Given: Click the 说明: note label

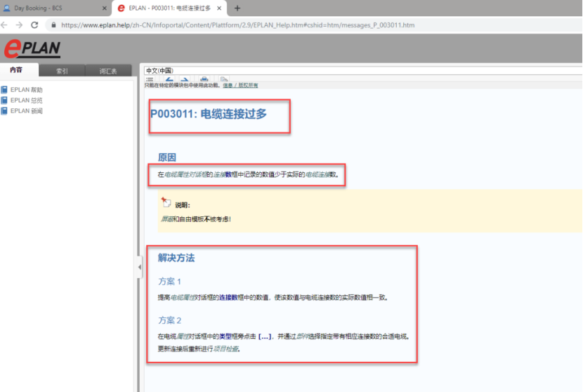Looking at the screenshot, I should (183, 205).
